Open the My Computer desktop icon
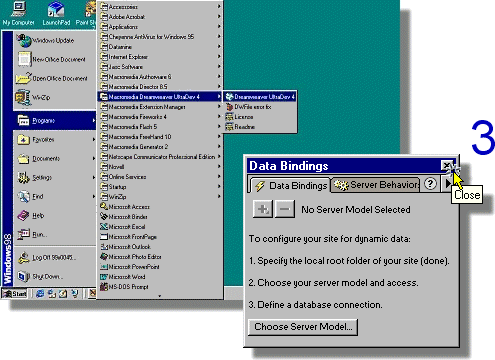 click(18, 13)
